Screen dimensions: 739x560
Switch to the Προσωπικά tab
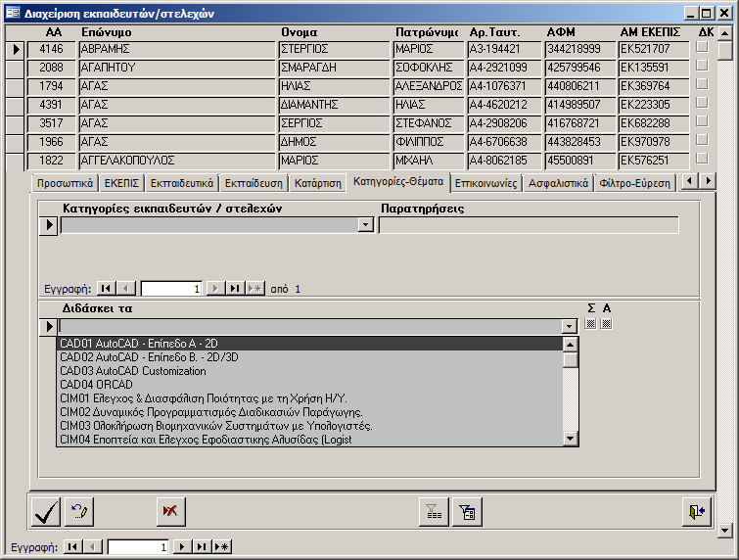tap(64, 183)
